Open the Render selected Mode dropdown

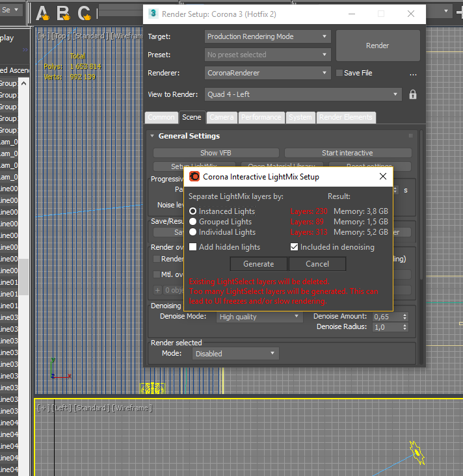point(235,354)
